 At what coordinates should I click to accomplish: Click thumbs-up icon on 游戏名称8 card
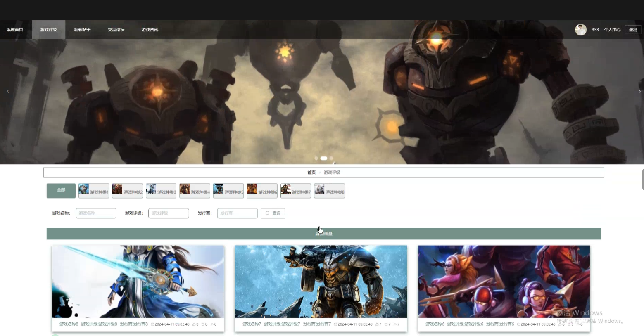[194, 324]
